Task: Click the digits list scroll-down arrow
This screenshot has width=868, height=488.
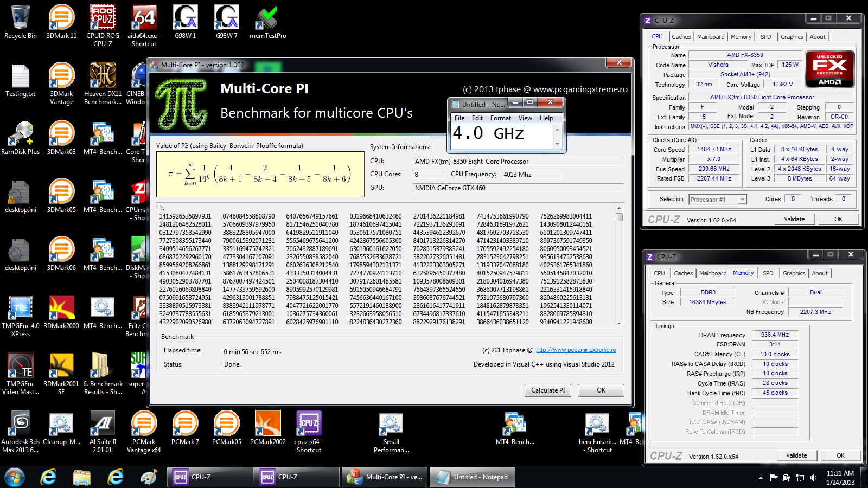Action: [618, 323]
